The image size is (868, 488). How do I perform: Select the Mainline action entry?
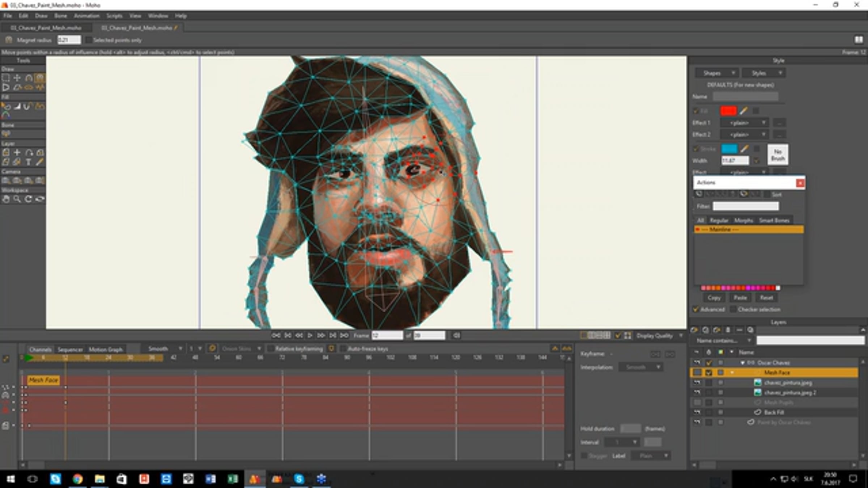coord(749,230)
